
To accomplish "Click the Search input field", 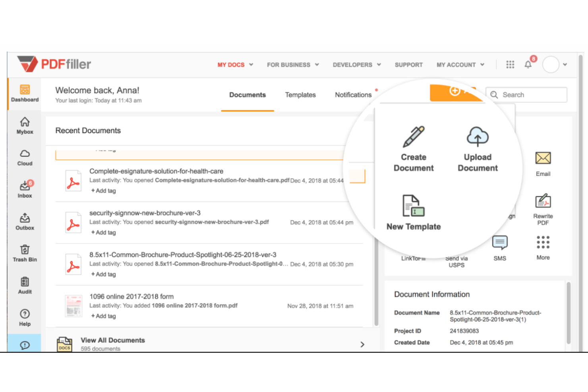I will [x=526, y=95].
